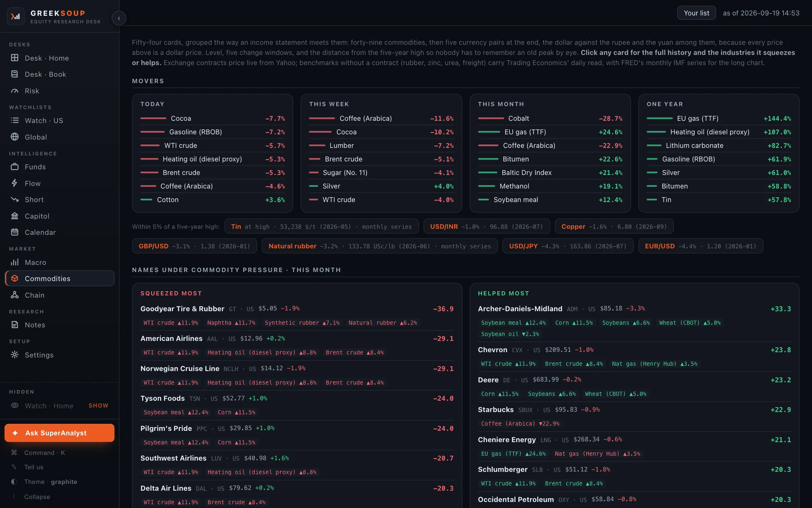Go to Calendar menu item
Viewport: 812px width, 508px height.
pos(59,232)
